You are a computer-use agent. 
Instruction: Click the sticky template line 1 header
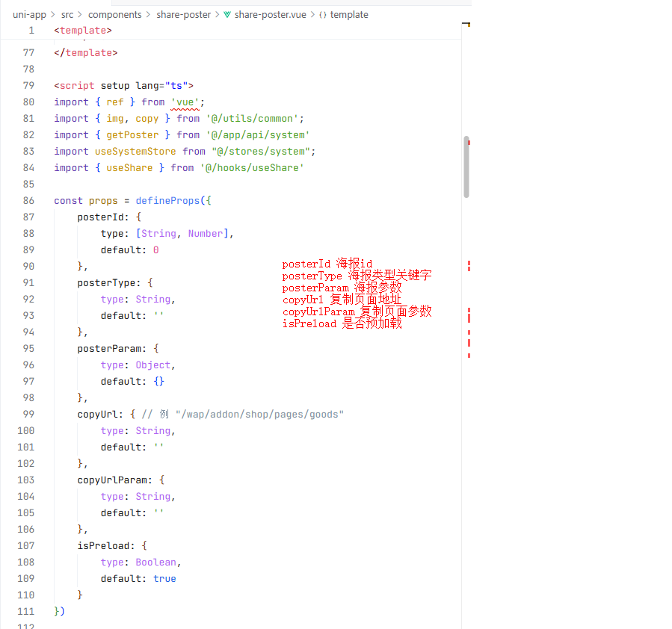82,31
